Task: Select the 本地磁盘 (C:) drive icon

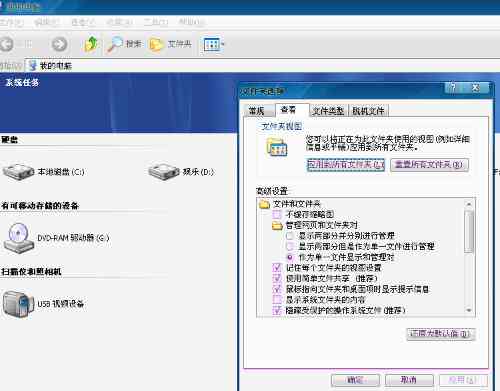Action: [x=18, y=172]
